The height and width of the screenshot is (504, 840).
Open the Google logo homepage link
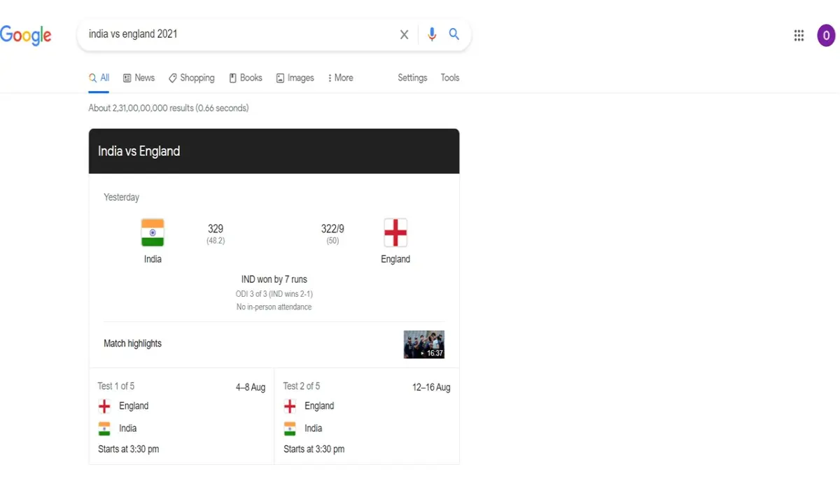tap(25, 35)
